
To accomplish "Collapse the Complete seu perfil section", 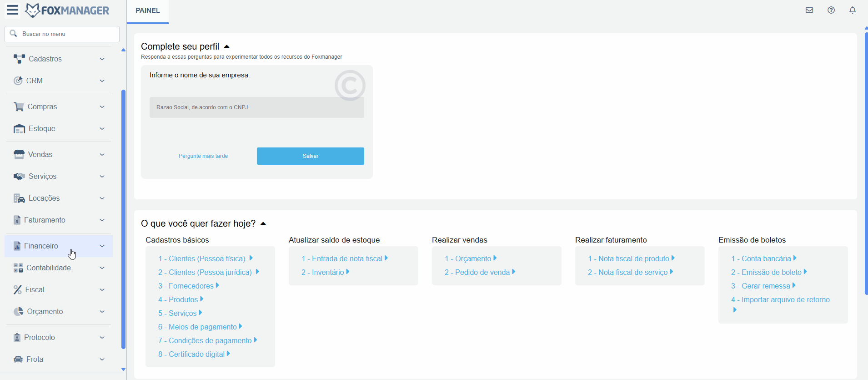I will coord(227,46).
